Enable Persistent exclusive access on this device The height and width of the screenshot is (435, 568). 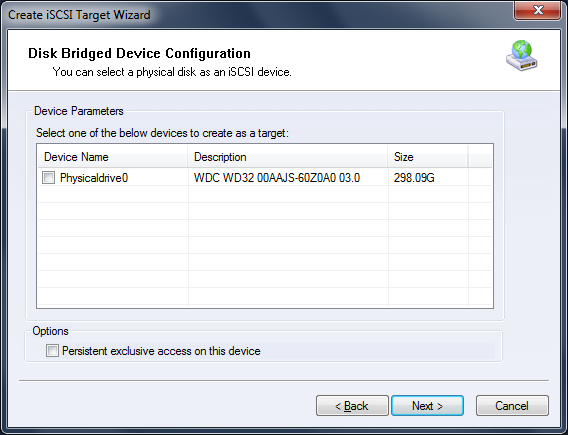(52, 351)
